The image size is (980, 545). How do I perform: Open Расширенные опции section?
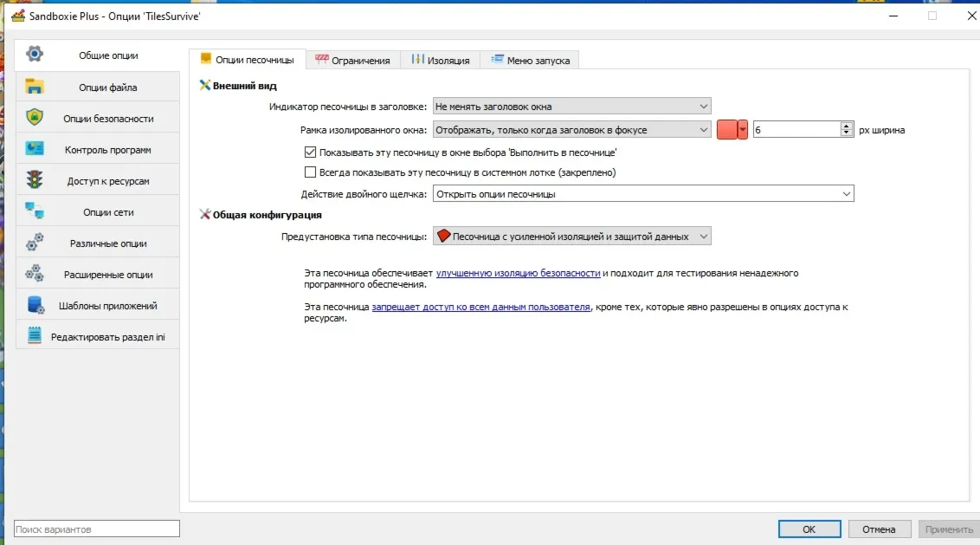pyautogui.click(x=98, y=274)
